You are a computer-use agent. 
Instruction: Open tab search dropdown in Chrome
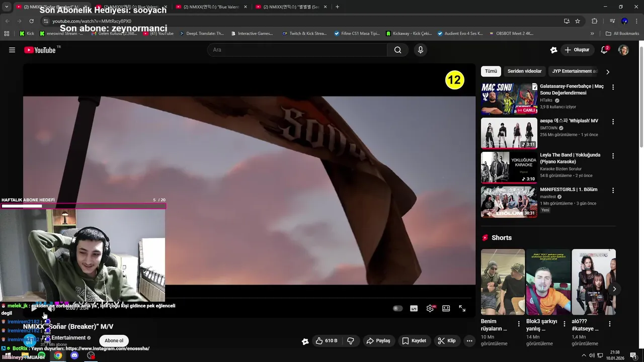click(7, 7)
